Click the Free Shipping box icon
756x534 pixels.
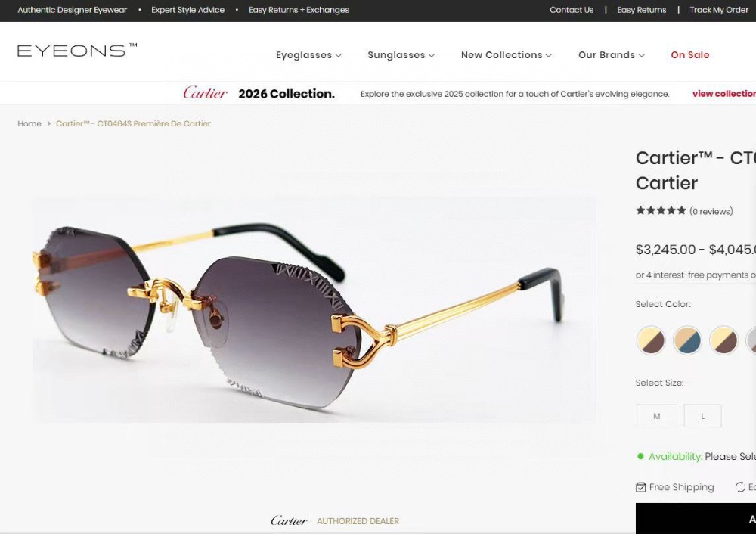(x=641, y=487)
